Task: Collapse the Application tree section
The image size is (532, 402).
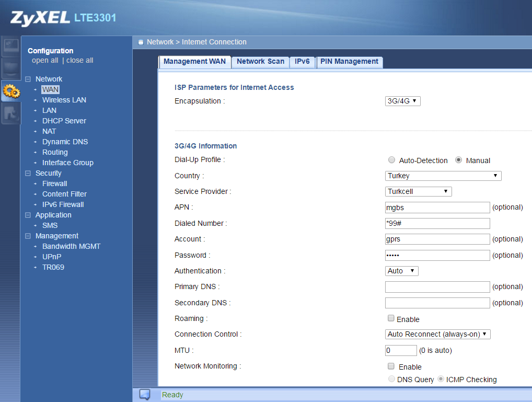Action: [28, 215]
